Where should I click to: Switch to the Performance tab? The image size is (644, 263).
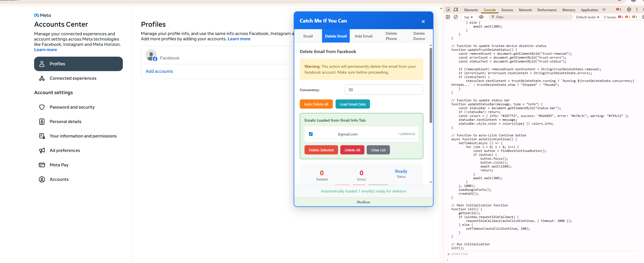click(547, 10)
